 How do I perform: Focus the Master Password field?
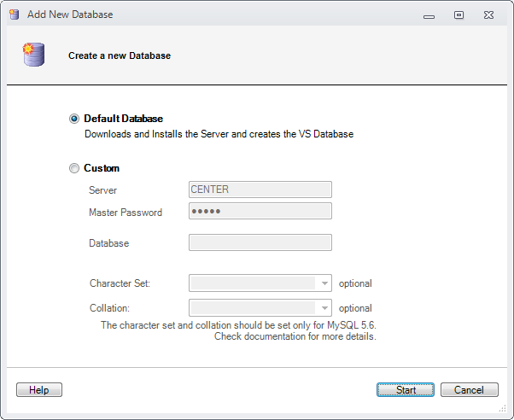point(260,211)
